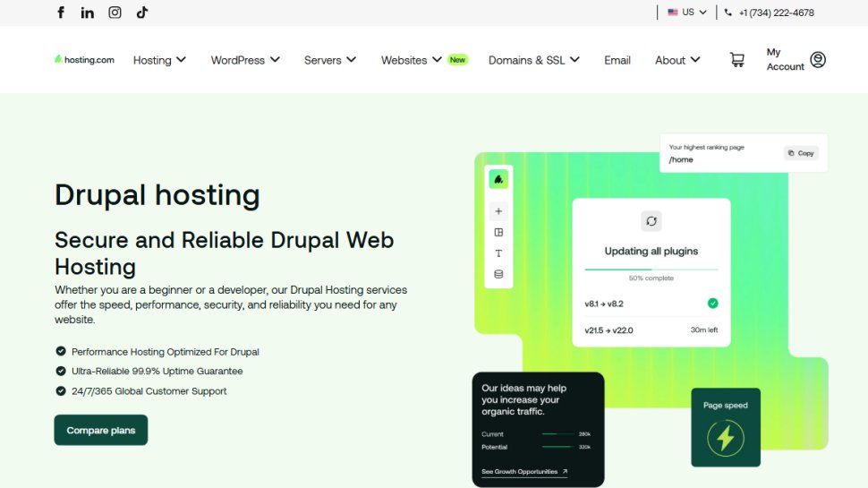Expand the Websites menu
This screenshot has height=488, width=868.
(412, 60)
